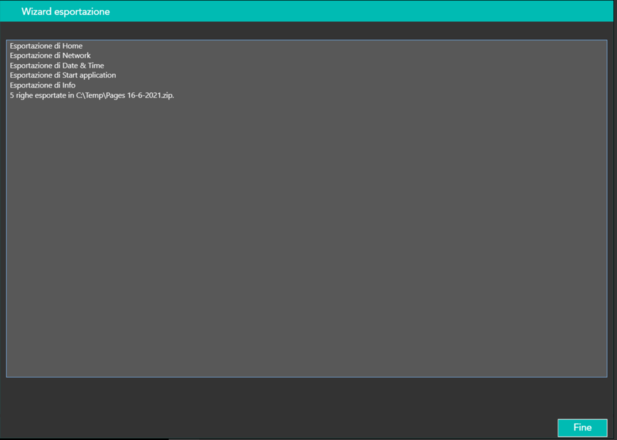The image size is (617, 440).
Task: Click the Fine button to finish
Action: click(x=581, y=427)
